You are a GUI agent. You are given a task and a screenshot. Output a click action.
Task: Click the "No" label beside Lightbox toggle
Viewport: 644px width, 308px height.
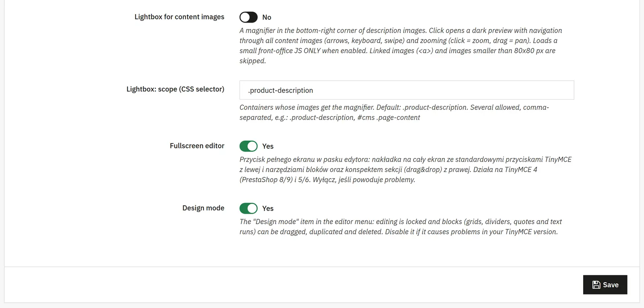(266, 17)
